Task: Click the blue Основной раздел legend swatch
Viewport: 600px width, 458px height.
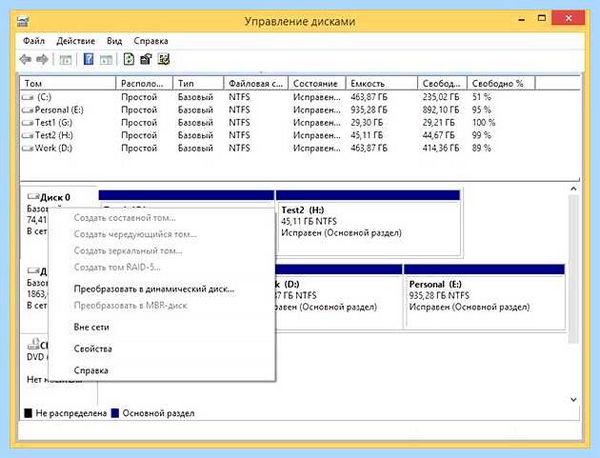Action: [115, 413]
